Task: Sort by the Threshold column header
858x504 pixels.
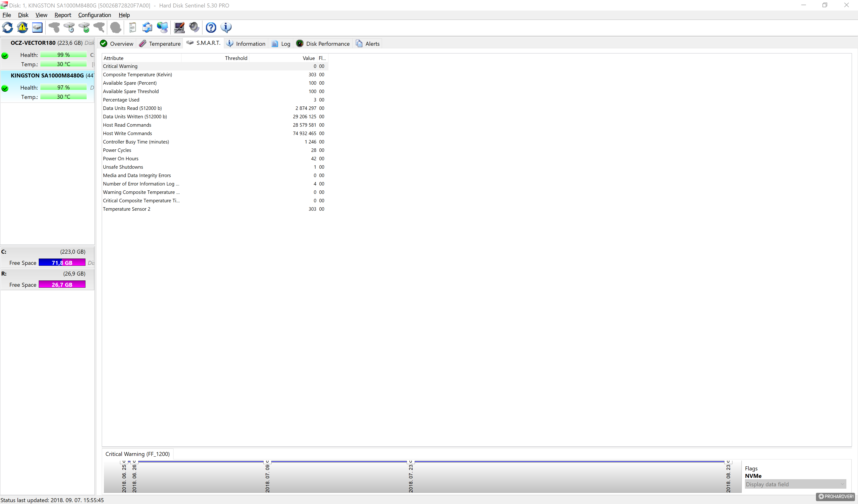Action: pos(215,58)
